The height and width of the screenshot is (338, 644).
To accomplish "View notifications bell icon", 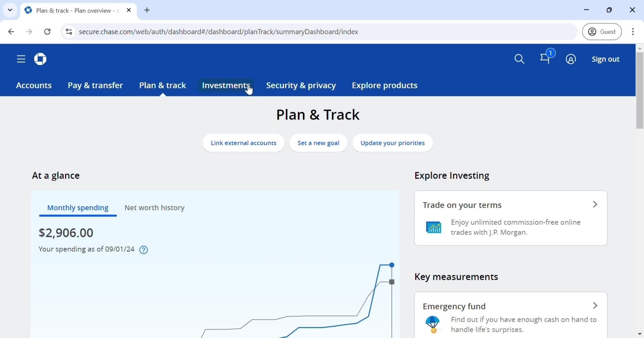I will 545,59.
